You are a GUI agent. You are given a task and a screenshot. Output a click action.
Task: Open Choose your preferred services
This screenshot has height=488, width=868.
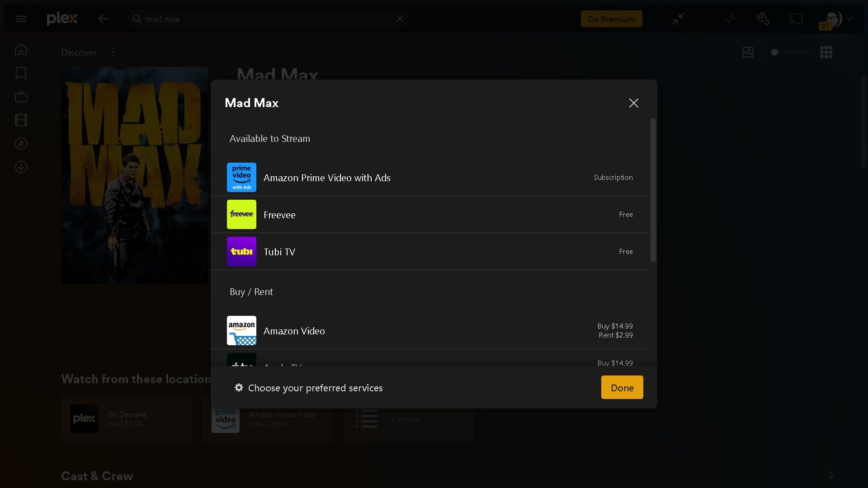click(x=315, y=388)
